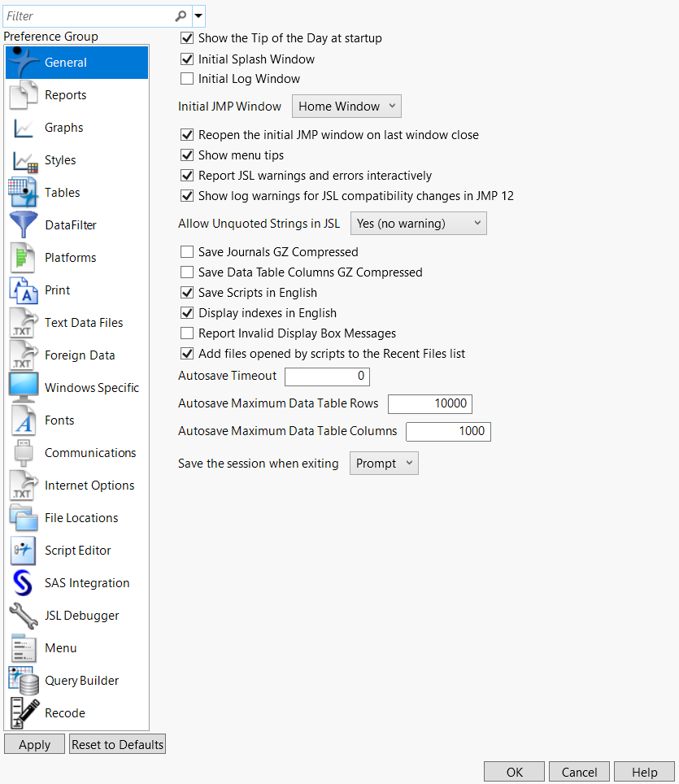Select the JSL Debugger wrench icon
The width and height of the screenshot is (679, 784).
coord(23,615)
